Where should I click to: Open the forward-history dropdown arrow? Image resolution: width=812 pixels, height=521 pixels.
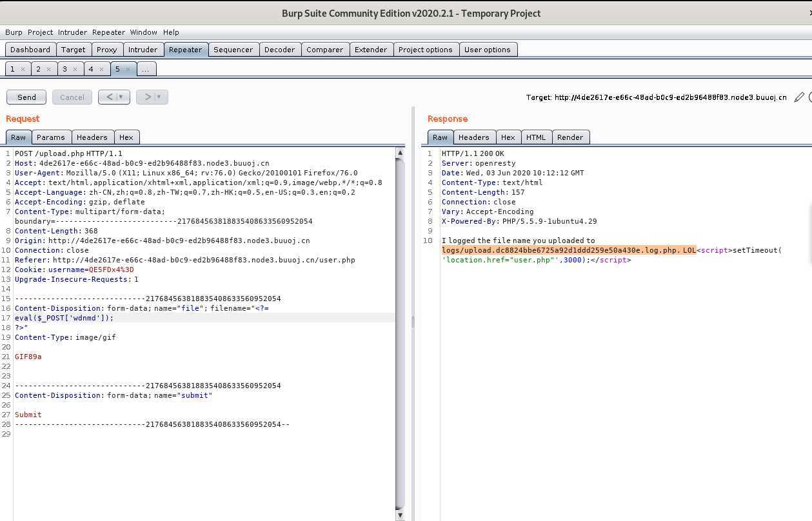coord(159,97)
